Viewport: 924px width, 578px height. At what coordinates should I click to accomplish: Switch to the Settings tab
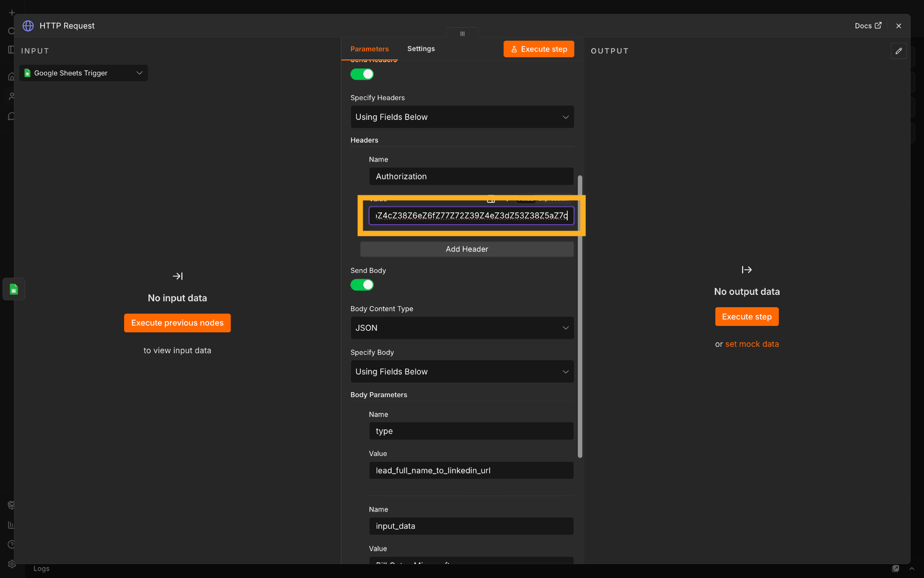click(x=421, y=49)
